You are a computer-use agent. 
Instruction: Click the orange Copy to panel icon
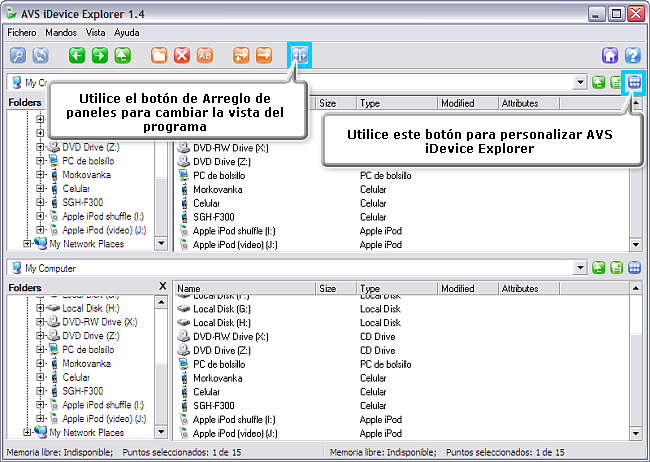tap(241, 55)
